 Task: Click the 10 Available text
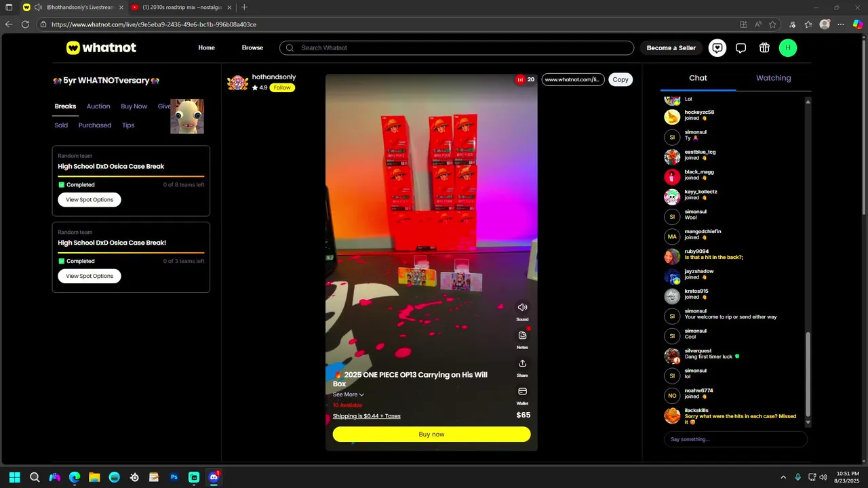click(x=347, y=405)
